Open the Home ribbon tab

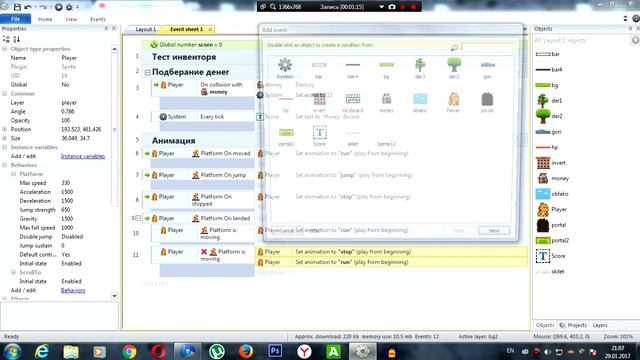[x=45, y=19]
